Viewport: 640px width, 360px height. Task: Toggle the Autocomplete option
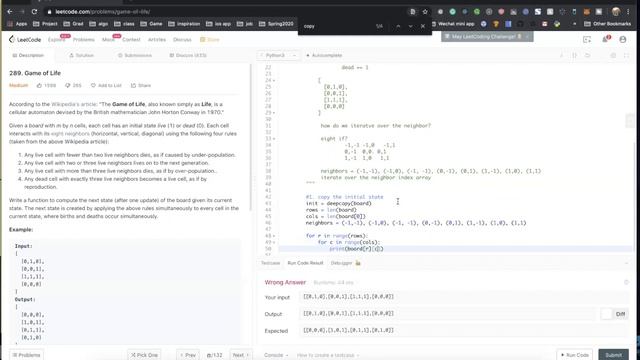coord(324,55)
